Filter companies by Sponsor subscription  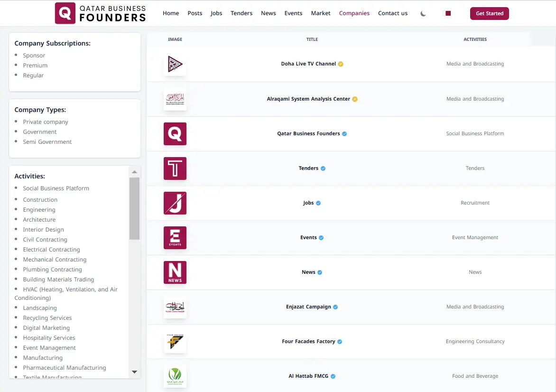point(34,56)
